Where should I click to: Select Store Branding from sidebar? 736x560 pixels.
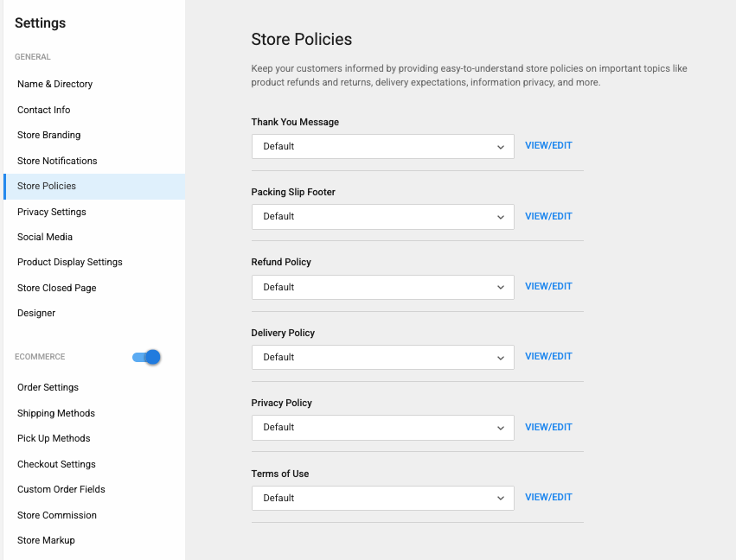click(x=49, y=135)
